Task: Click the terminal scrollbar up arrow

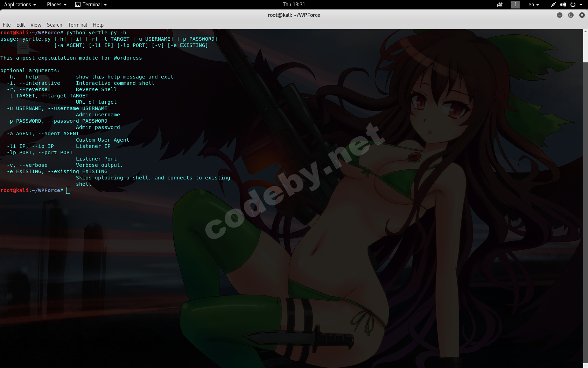Action: pyautogui.click(x=585, y=32)
